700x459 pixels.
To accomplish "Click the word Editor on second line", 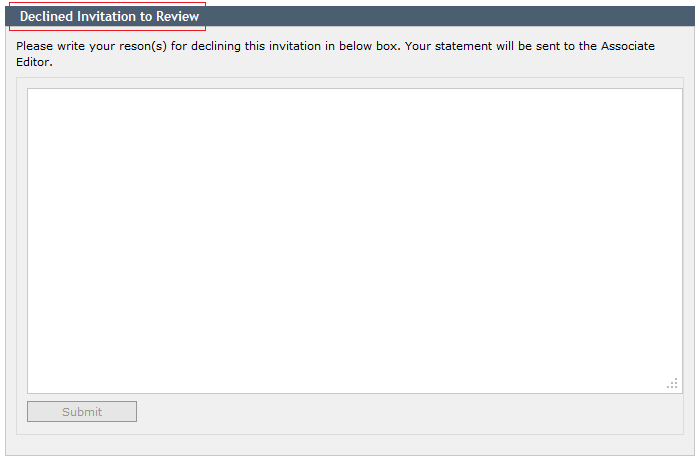I will point(33,62).
